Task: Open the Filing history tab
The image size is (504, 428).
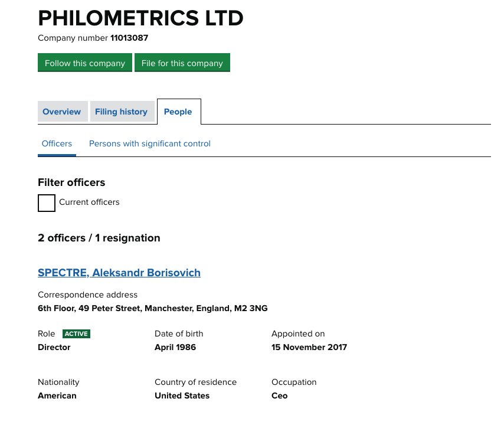Action: [x=122, y=112]
